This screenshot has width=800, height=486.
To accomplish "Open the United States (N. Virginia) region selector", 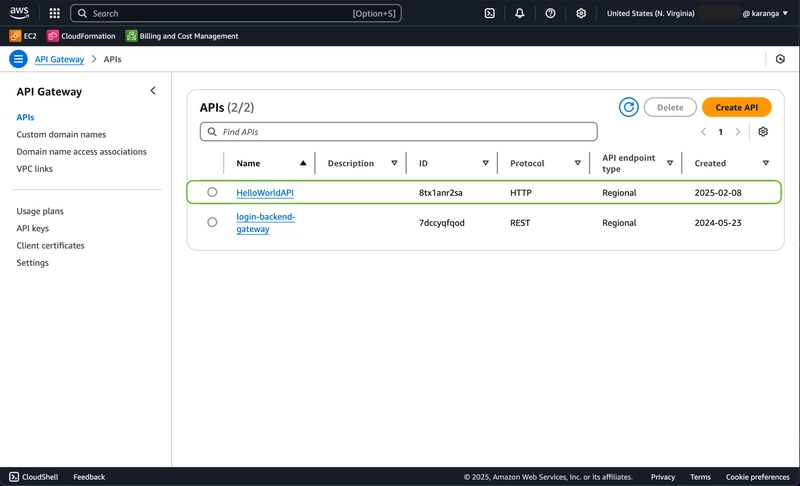I will [x=651, y=13].
